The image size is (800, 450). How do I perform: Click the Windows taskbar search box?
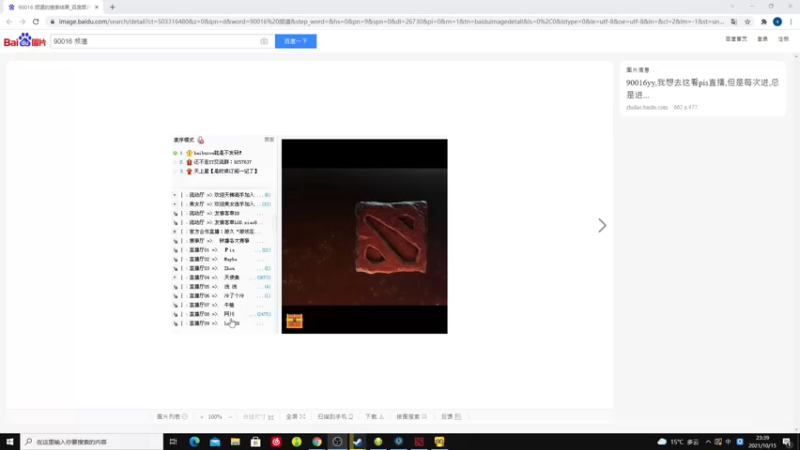pyautogui.click(x=92, y=442)
